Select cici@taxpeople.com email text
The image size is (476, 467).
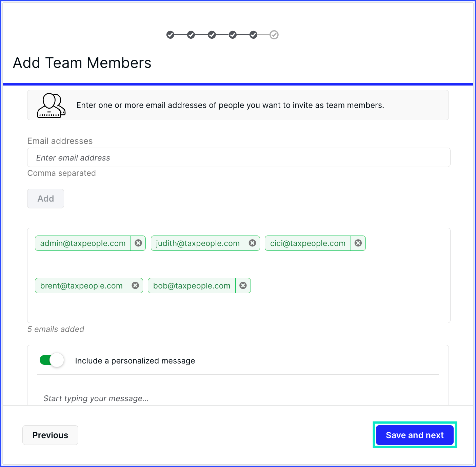coord(308,243)
